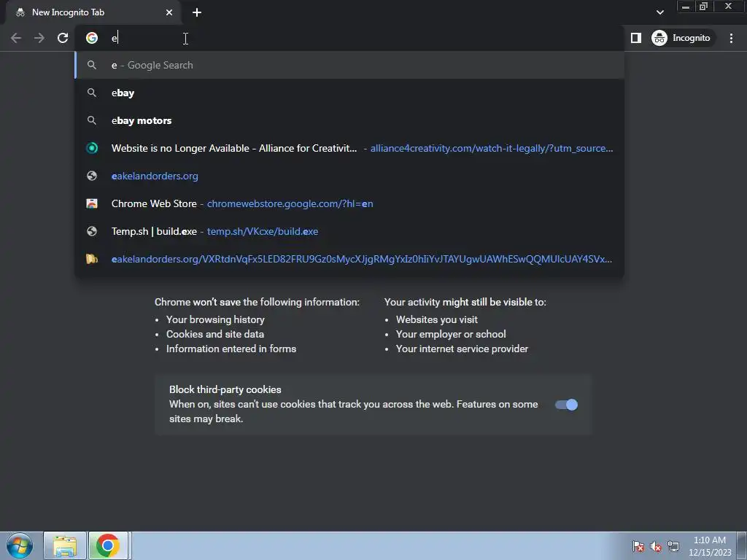Open the side panel icon
This screenshot has width=747, height=560.
coord(635,38)
